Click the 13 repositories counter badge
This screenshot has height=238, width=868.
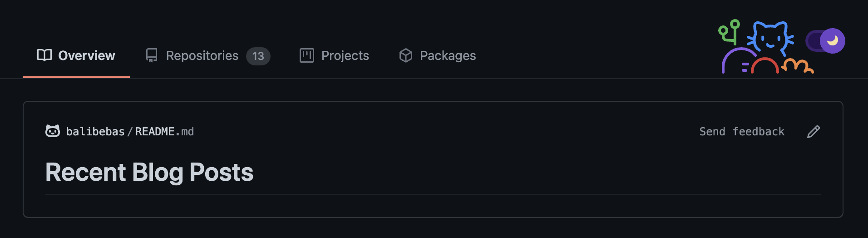pos(258,56)
